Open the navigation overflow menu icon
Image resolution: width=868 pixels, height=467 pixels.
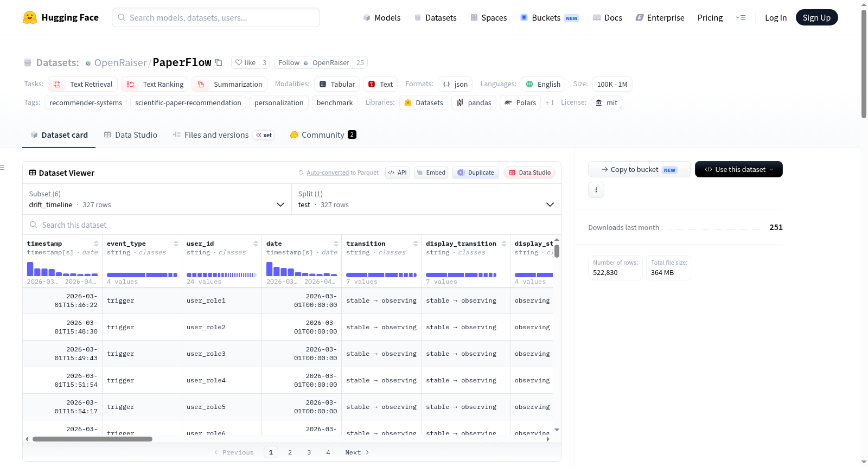coord(741,17)
